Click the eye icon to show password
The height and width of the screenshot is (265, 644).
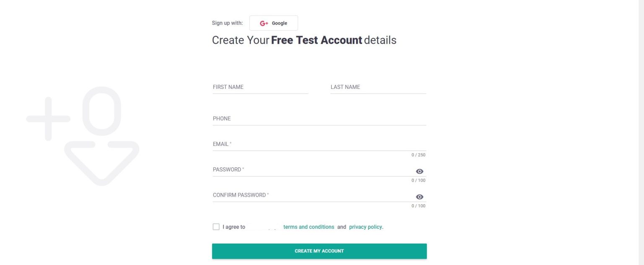click(419, 171)
